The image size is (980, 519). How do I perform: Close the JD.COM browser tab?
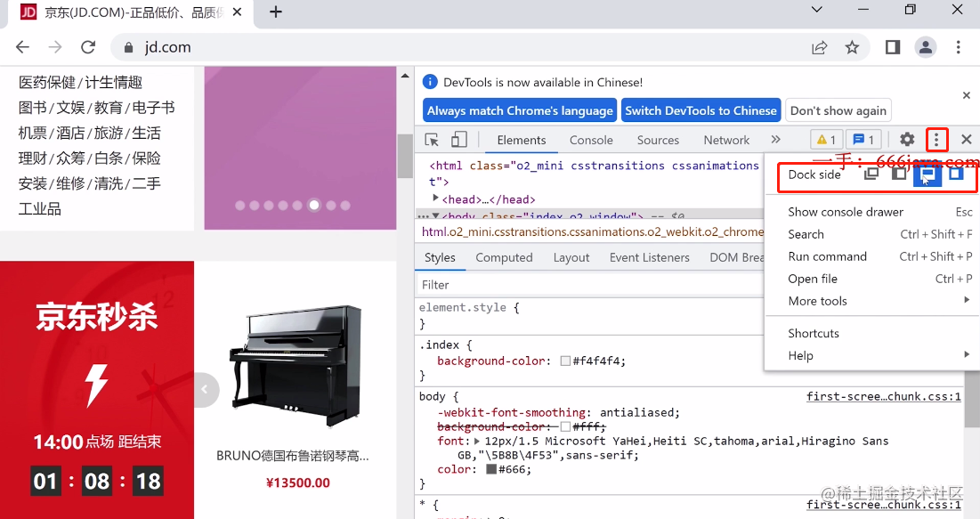point(237,12)
